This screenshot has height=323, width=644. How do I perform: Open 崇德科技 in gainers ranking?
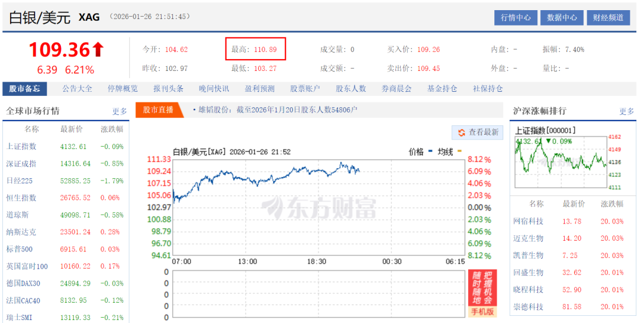528,307
